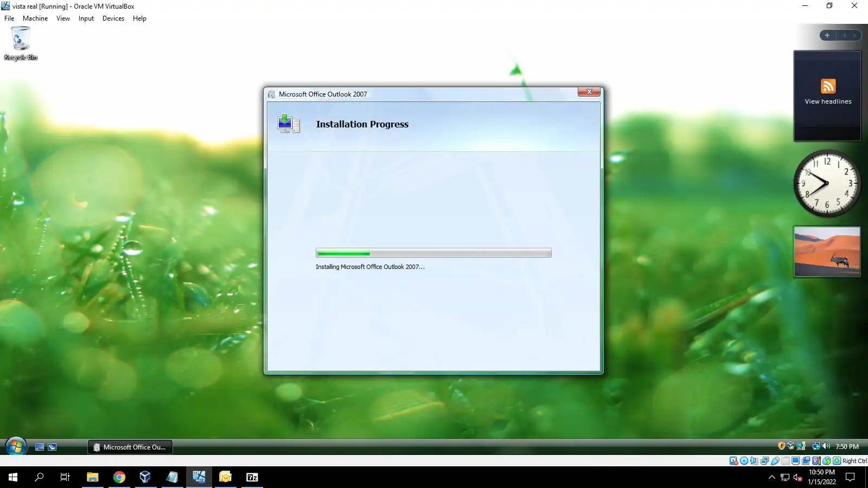Click the VirtualBox Guest Additions tray icon
The height and width of the screenshot is (488, 868).
(x=791, y=446)
